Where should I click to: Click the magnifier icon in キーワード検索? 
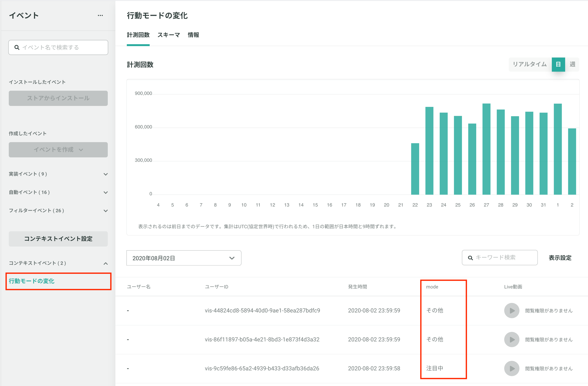(x=470, y=258)
